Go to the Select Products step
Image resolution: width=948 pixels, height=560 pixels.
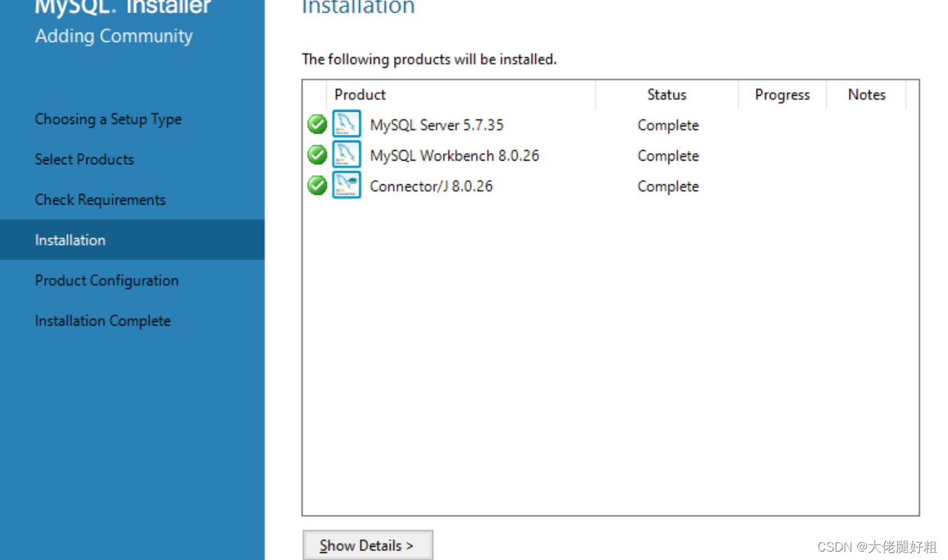(x=85, y=159)
